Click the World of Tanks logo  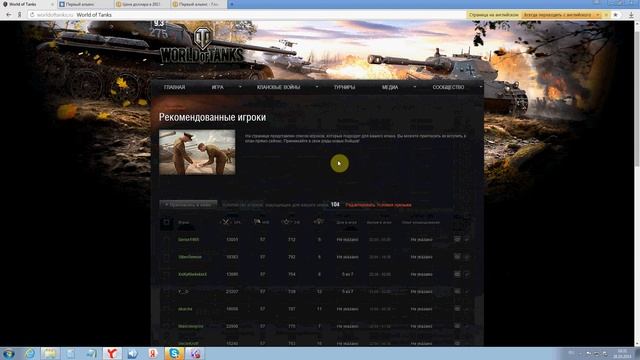pos(201,46)
